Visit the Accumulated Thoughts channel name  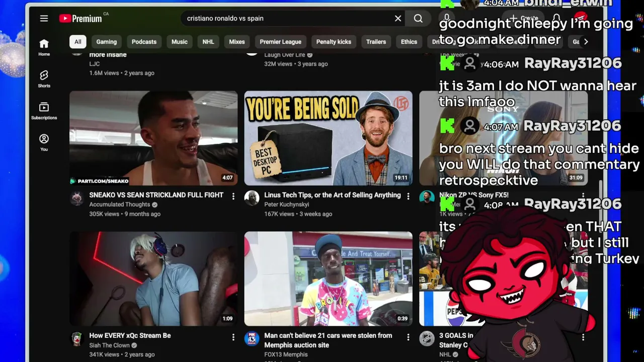coord(120,205)
